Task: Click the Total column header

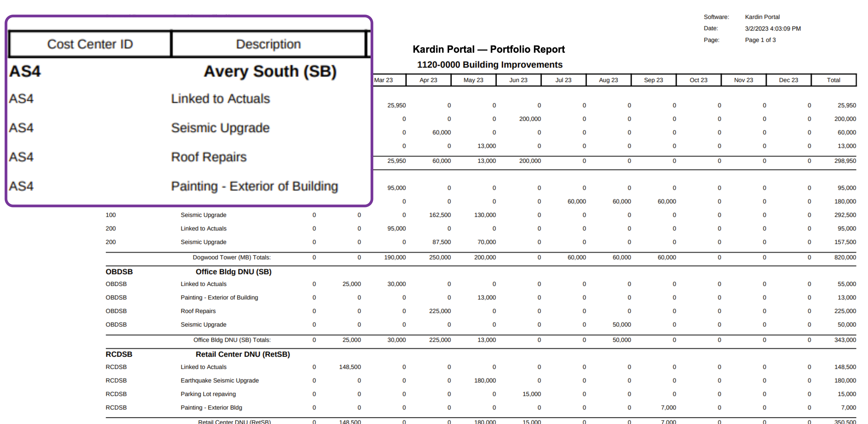Action: tap(833, 80)
